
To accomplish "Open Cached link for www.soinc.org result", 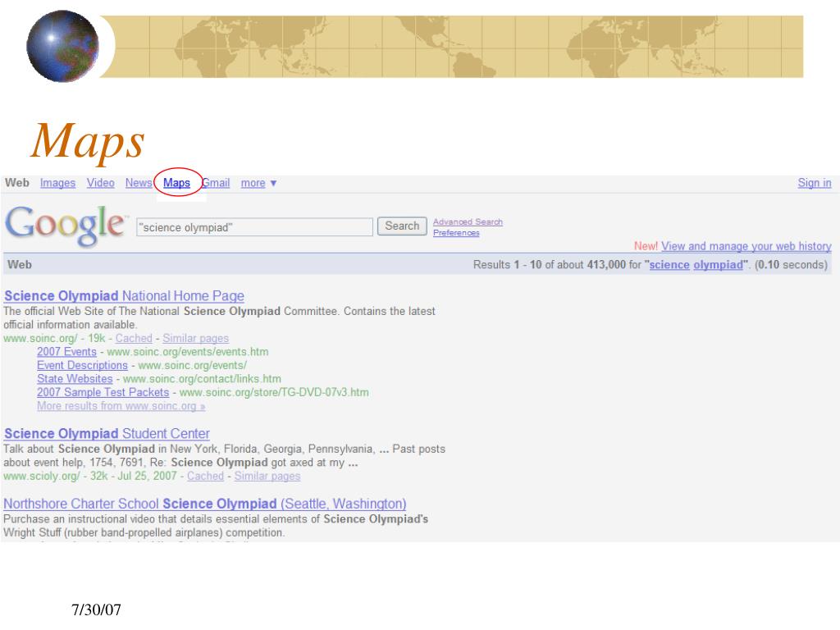I will [x=134, y=338].
